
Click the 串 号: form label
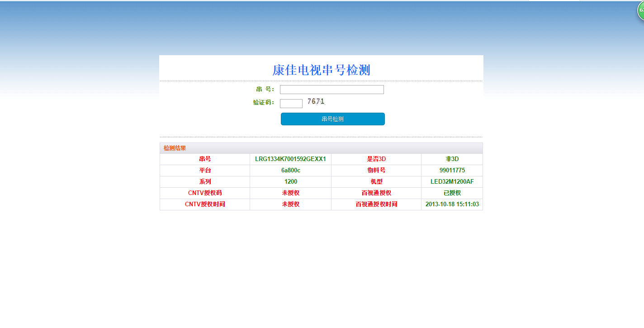point(265,90)
